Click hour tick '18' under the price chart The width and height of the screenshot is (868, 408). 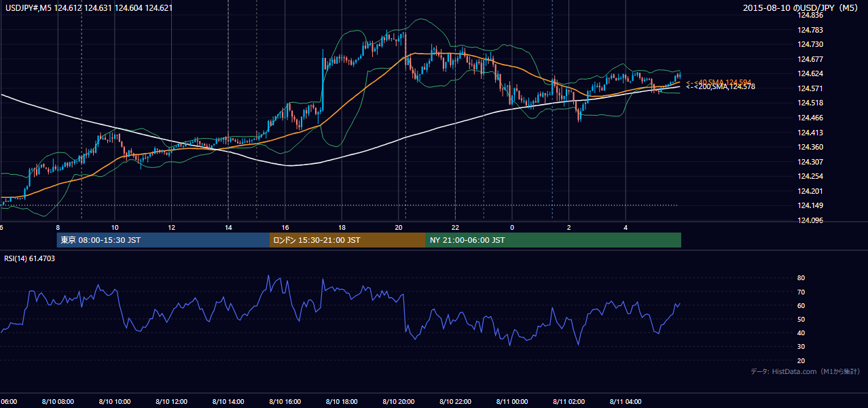[x=342, y=227]
